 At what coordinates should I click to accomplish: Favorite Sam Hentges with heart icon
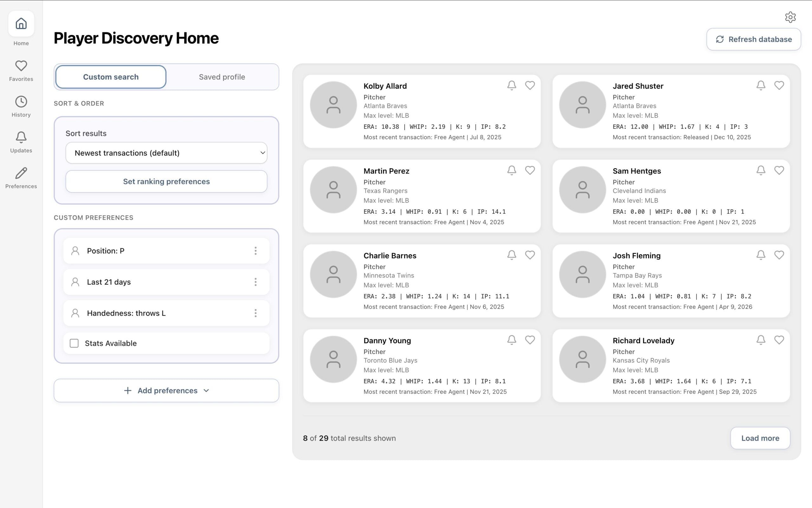pyautogui.click(x=779, y=170)
